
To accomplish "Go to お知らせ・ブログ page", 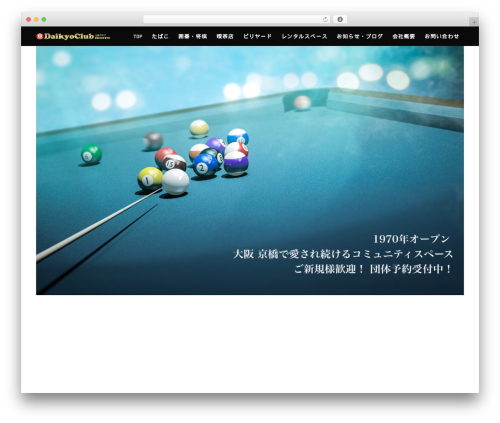I will coord(360,36).
